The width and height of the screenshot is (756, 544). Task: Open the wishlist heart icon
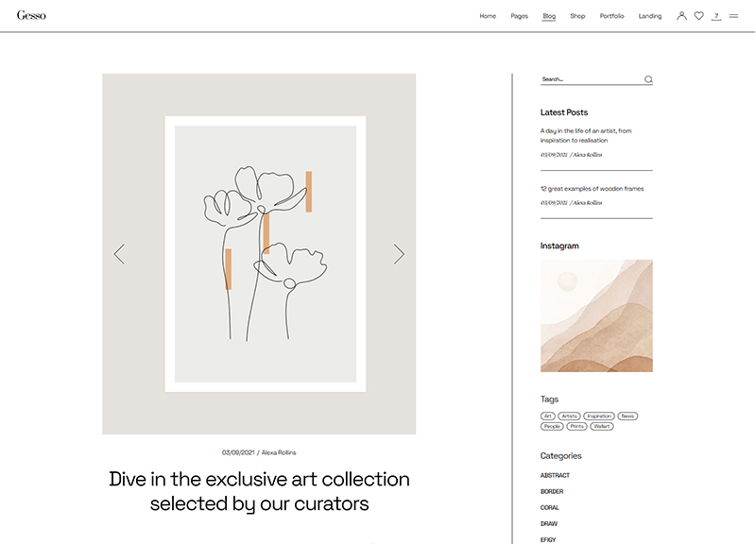[699, 16]
